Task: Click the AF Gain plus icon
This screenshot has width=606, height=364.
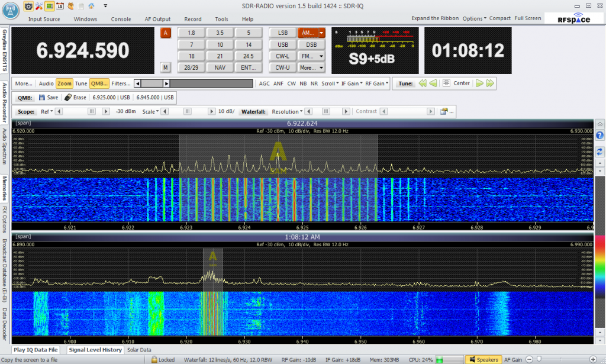Action: (593, 359)
